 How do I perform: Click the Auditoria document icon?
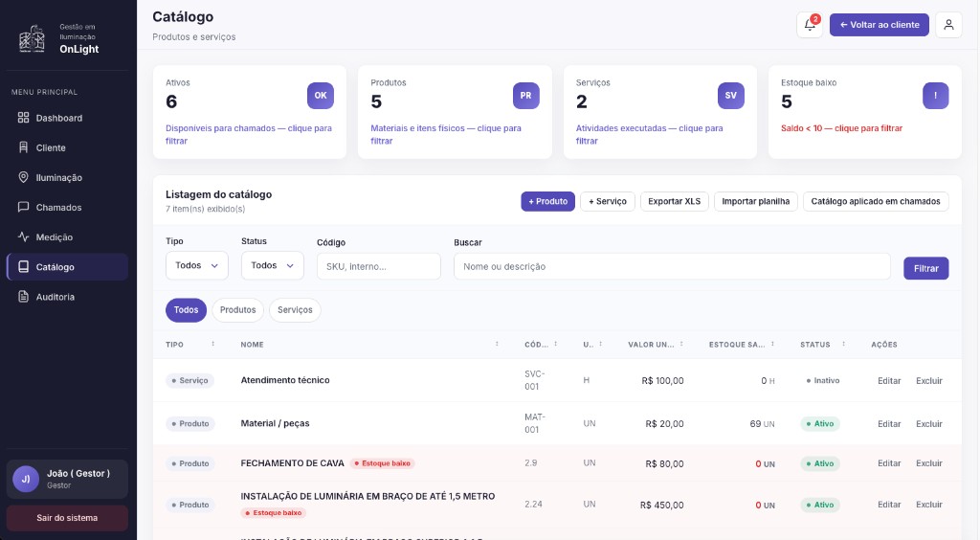[23, 297]
